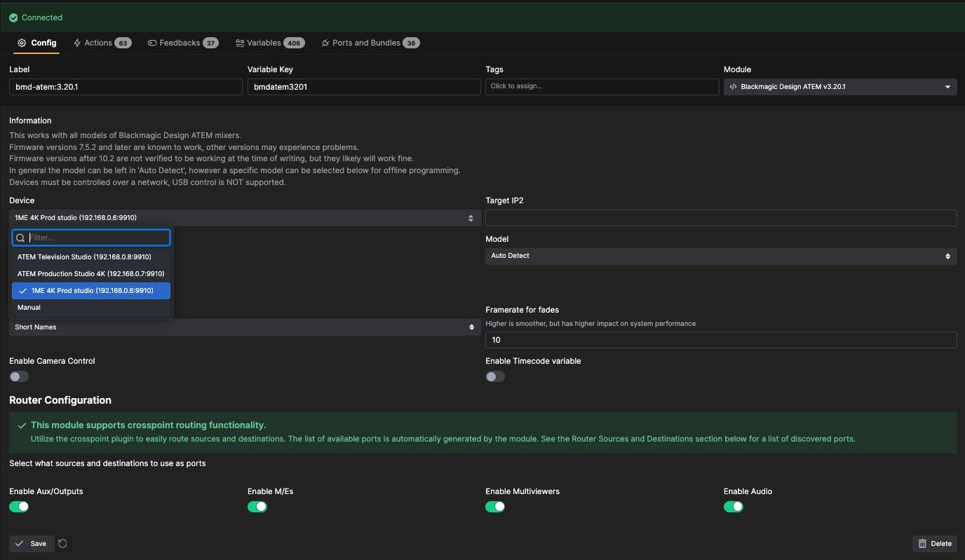Click the Framerate for fades input field
Image resolution: width=965 pixels, height=560 pixels.
(721, 340)
